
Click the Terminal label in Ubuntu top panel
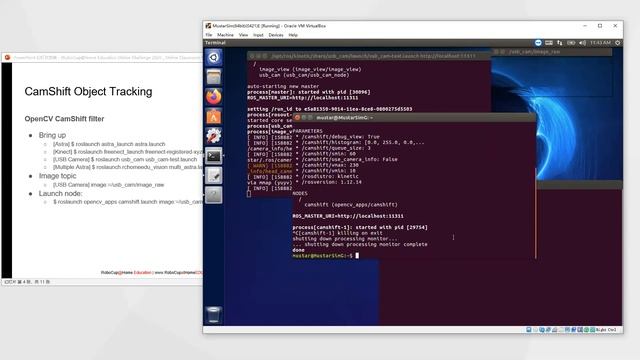215,43
